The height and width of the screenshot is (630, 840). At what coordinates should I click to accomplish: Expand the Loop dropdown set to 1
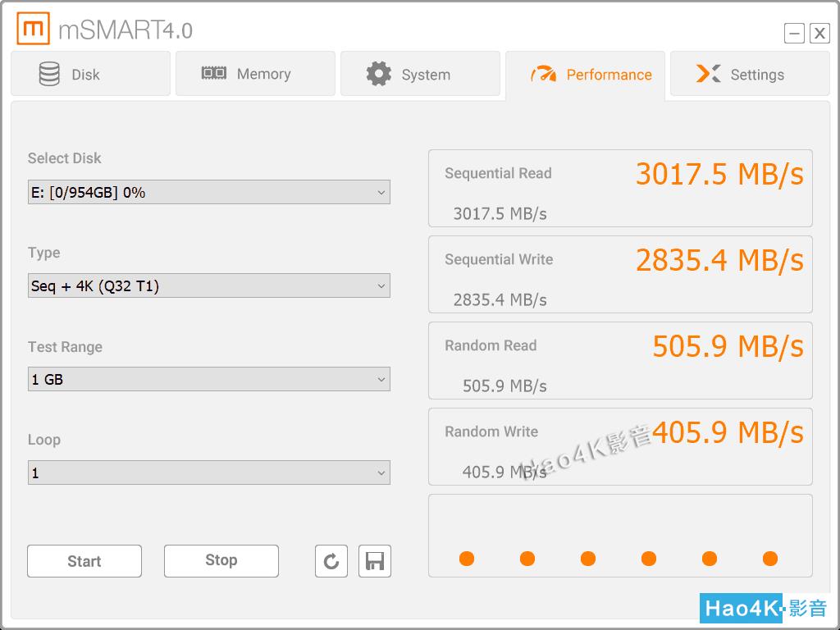[209, 472]
